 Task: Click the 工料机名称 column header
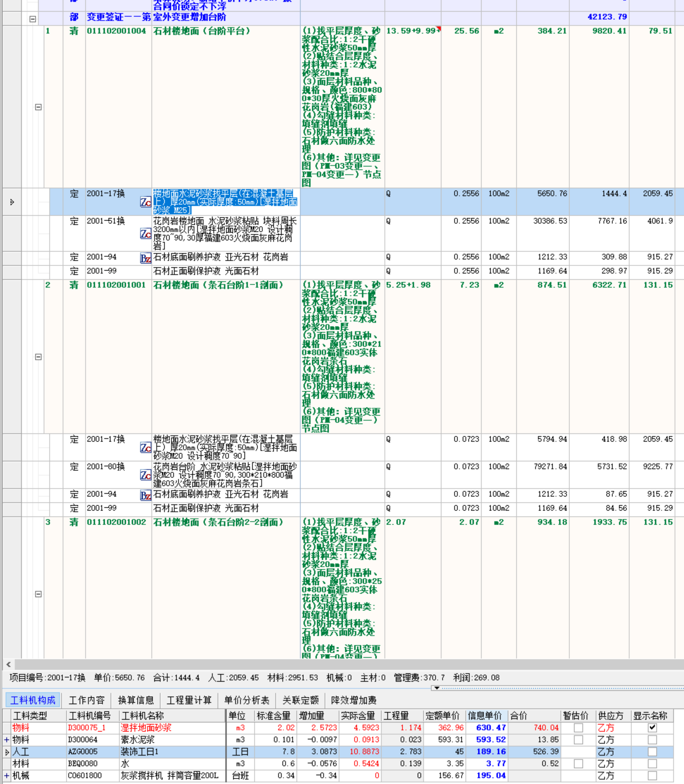pos(172,715)
